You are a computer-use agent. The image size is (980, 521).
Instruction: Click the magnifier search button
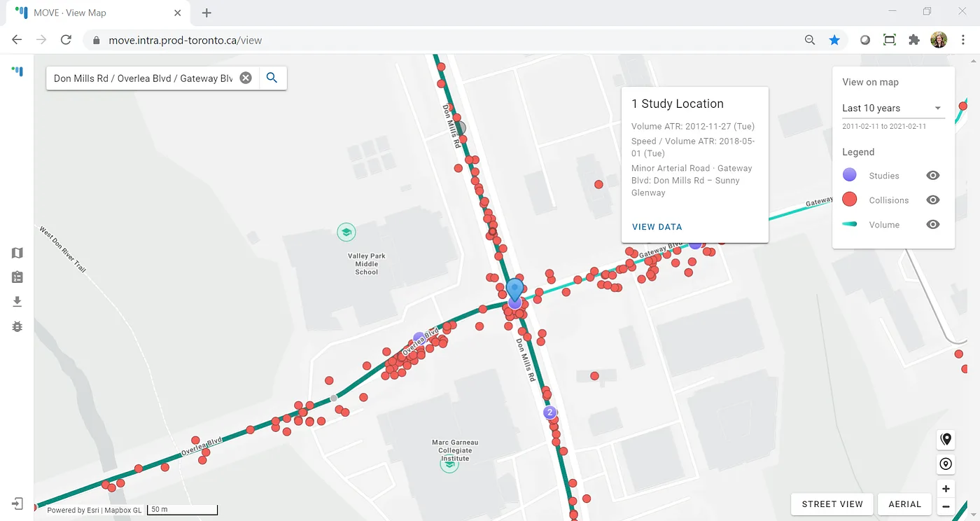coord(272,78)
